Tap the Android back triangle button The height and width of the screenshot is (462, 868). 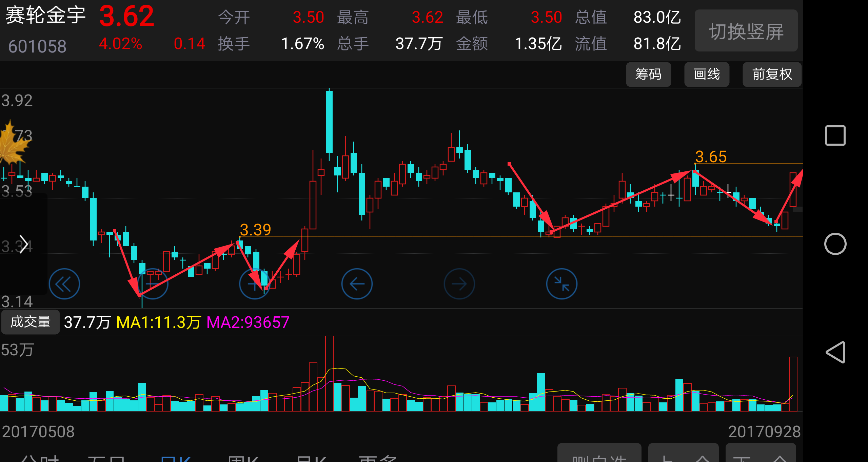[x=835, y=352]
